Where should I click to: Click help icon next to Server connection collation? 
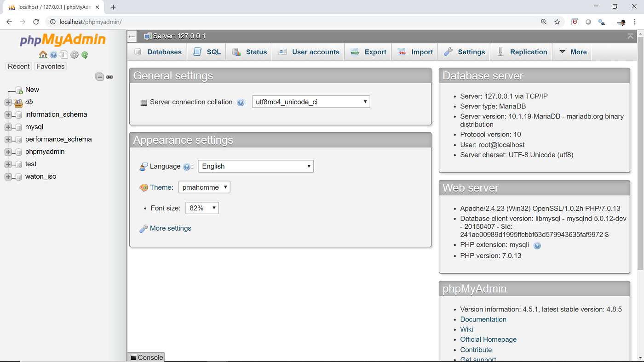coord(241,102)
